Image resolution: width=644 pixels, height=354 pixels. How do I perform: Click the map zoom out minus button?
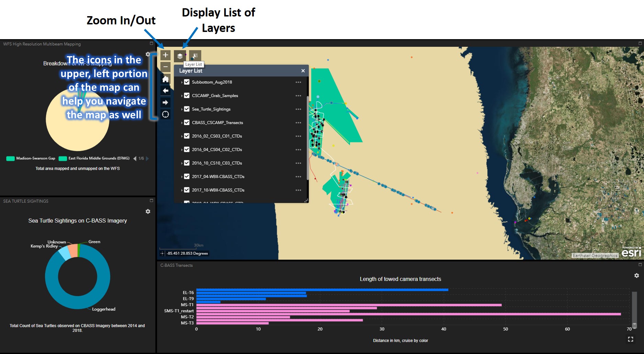coord(165,67)
